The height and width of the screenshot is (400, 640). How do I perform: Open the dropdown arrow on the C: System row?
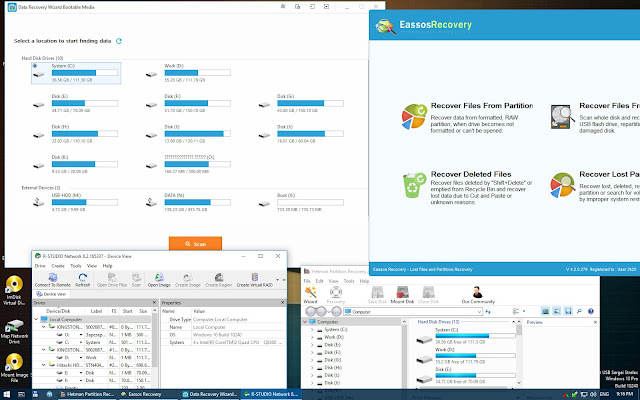pos(80,342)
